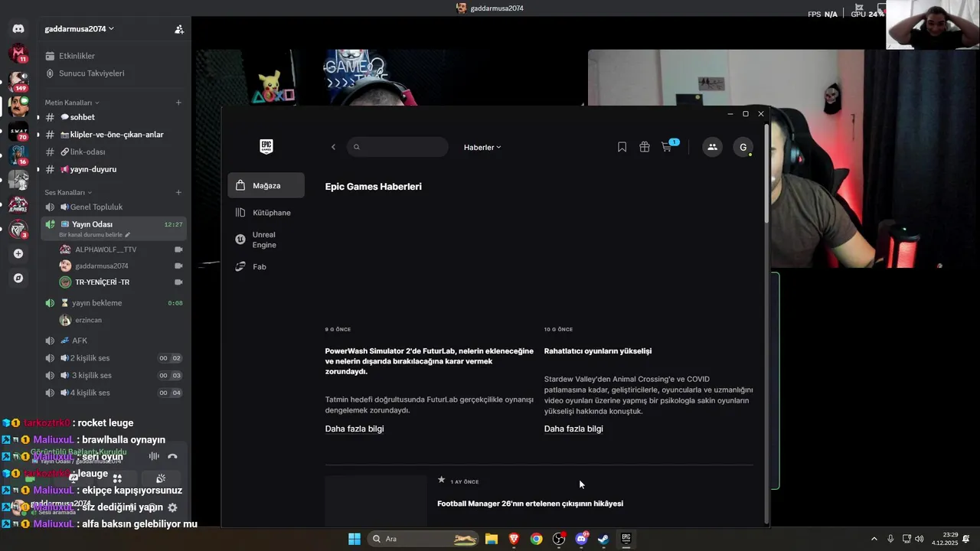
Task: Open sohbet text channel
Action: [115, 117]
